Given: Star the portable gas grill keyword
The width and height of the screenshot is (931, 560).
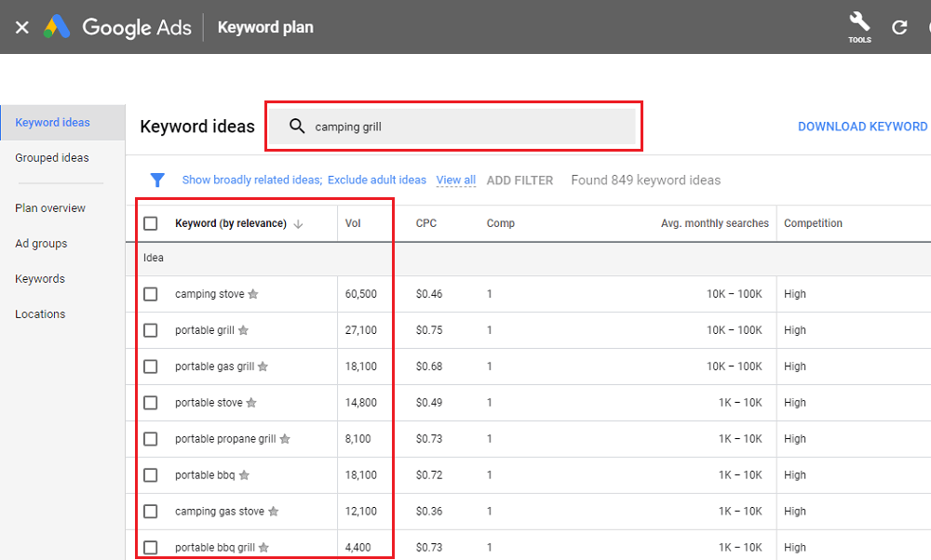Looking at the screenshot, I should tap(263, 366).
